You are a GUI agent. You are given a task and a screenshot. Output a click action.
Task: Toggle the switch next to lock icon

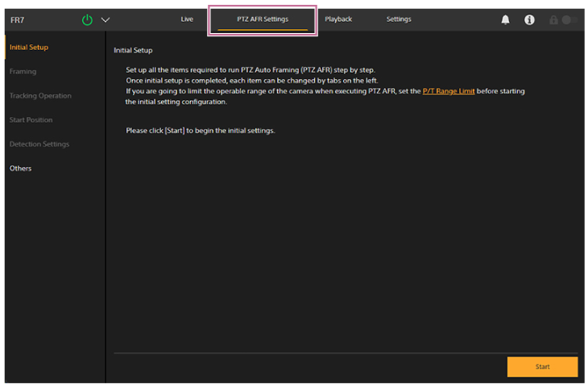pos(569,19)
